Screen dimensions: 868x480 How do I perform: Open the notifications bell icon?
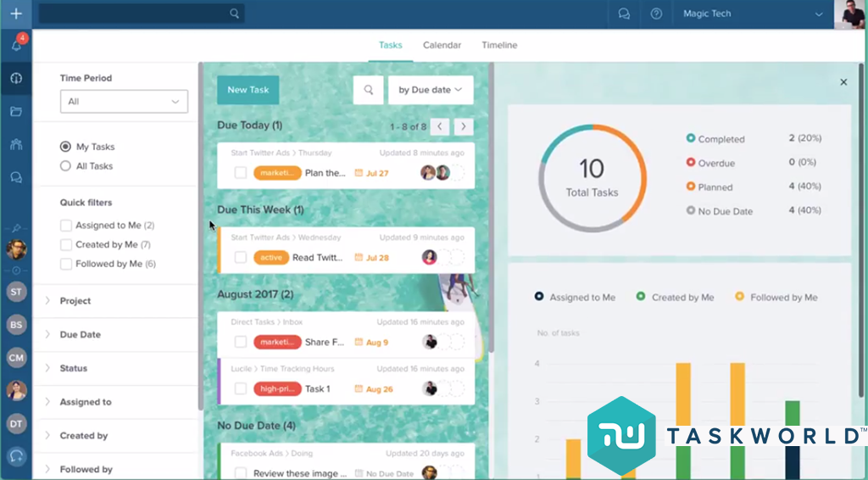[16, 46]
